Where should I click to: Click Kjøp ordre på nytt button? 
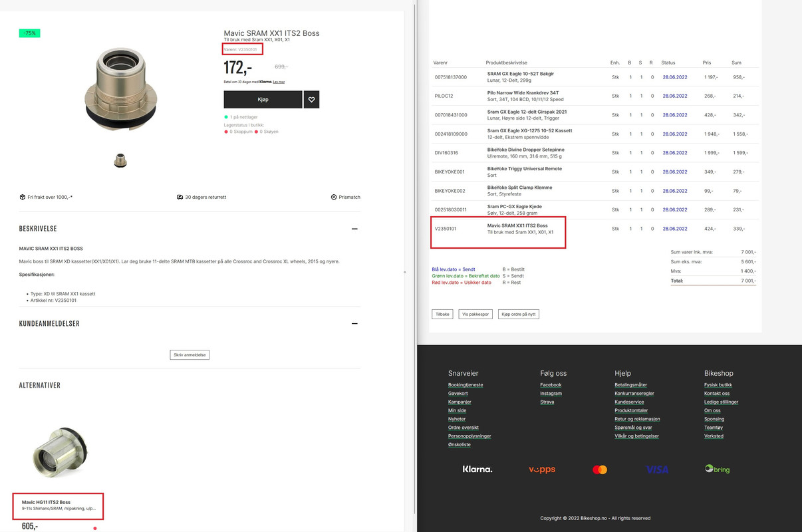(x=519, y=314)
